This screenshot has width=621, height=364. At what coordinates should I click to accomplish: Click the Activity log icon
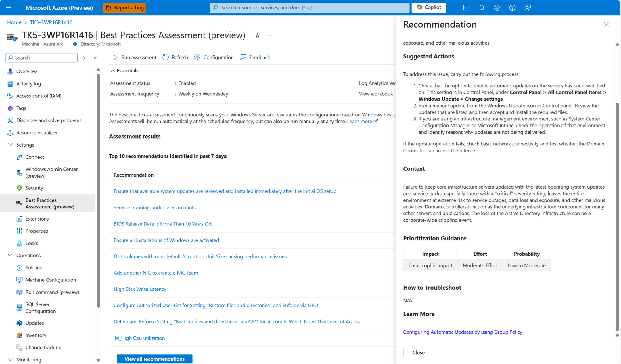[x=10, y=84]
